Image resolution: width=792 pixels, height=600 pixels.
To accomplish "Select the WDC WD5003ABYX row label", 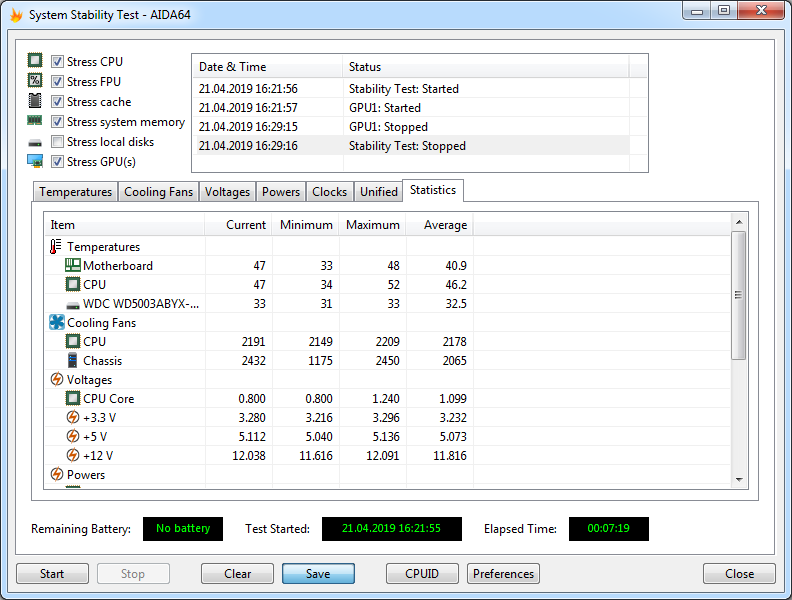I will point(141,304).
